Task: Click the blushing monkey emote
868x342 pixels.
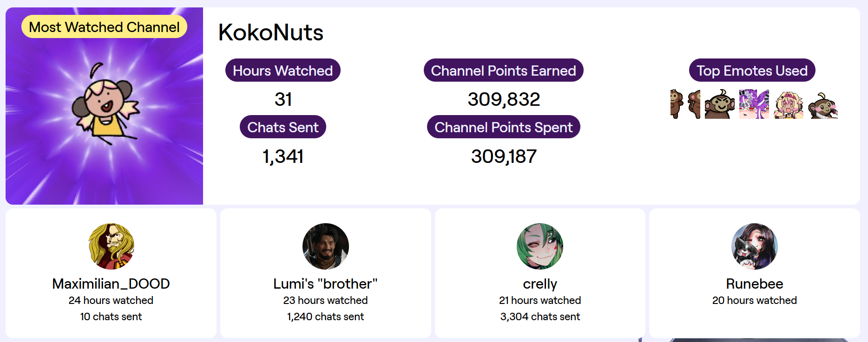Action: (x=822, y=105)
